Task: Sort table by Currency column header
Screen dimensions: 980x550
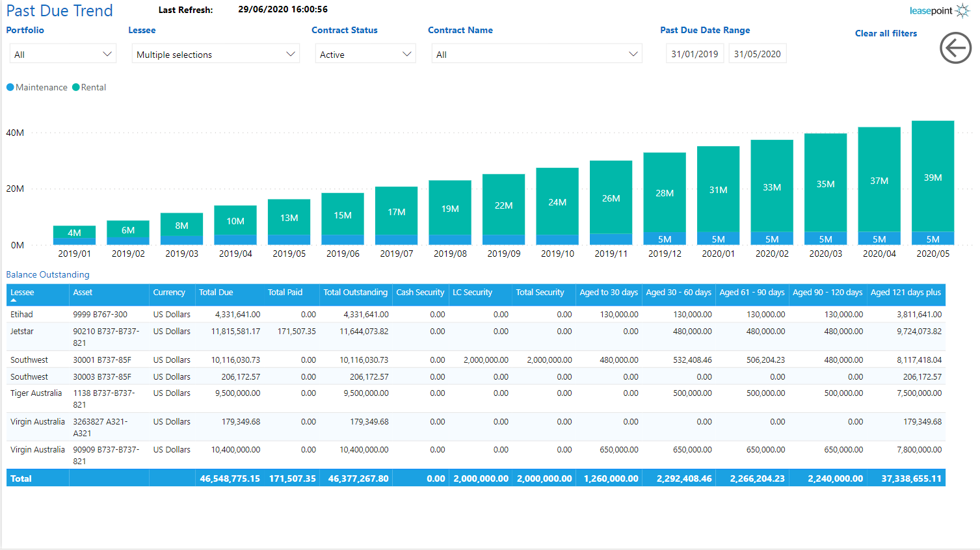Action: click(x=172, y=295)
